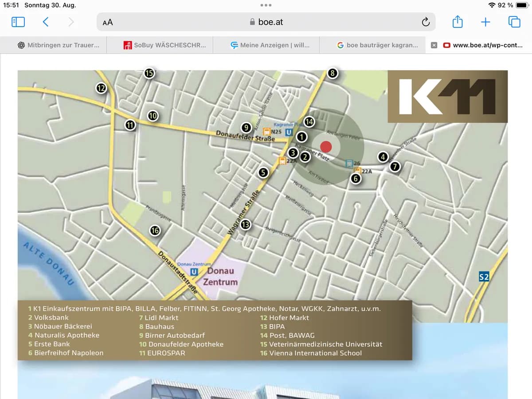Tap map marker number 8
Viewport: 532px width, 399px height.
(332, 73)
